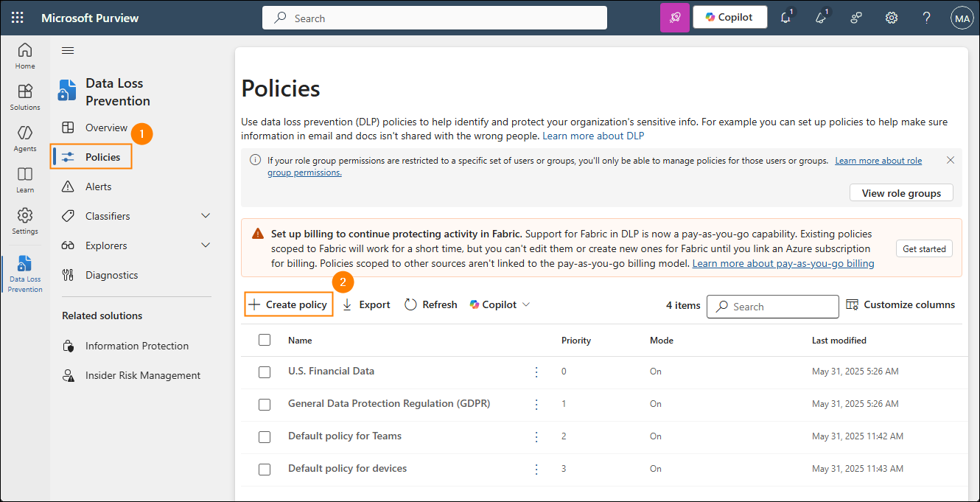The width and height of the screenshot is (980, 502).
Task: Open Learn more about pay-as-you-go billing
Action: pos(783,264)
